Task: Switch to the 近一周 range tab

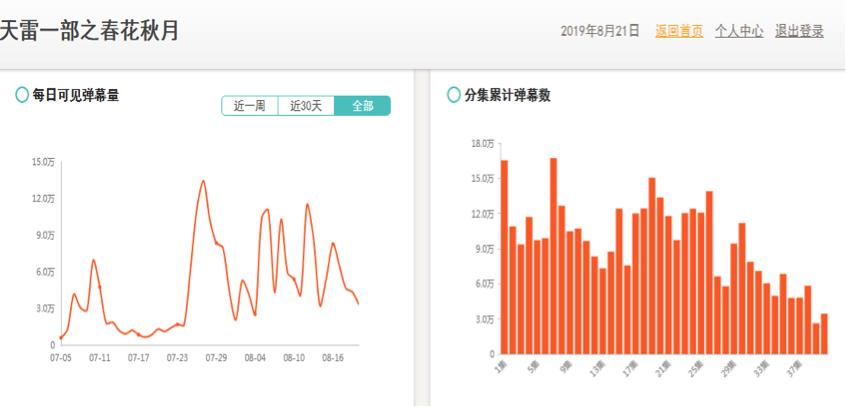Action: pyautogui.click(x=249, y=106)
